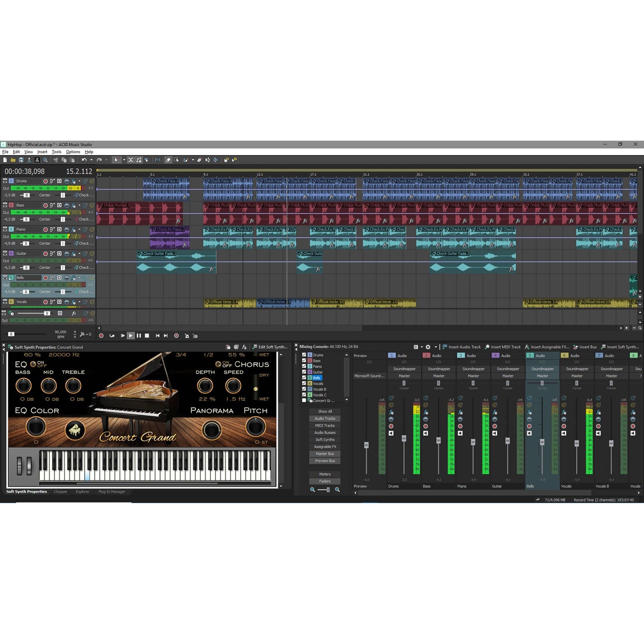Open the Soundmapper device selector on the Drums channel
This screenshot has height=644, width=644.
click(404, 369)
